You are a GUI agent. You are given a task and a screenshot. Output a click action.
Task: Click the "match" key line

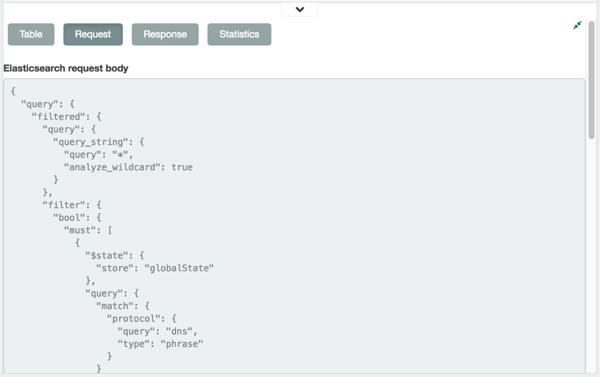[x=123, y=306]
